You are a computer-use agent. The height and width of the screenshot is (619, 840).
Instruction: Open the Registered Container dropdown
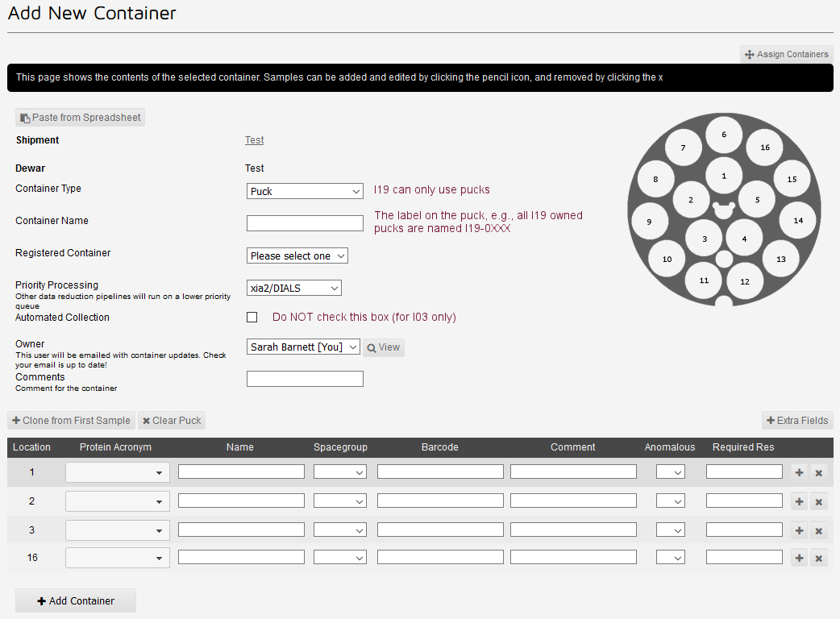click(x=297, y=255)
